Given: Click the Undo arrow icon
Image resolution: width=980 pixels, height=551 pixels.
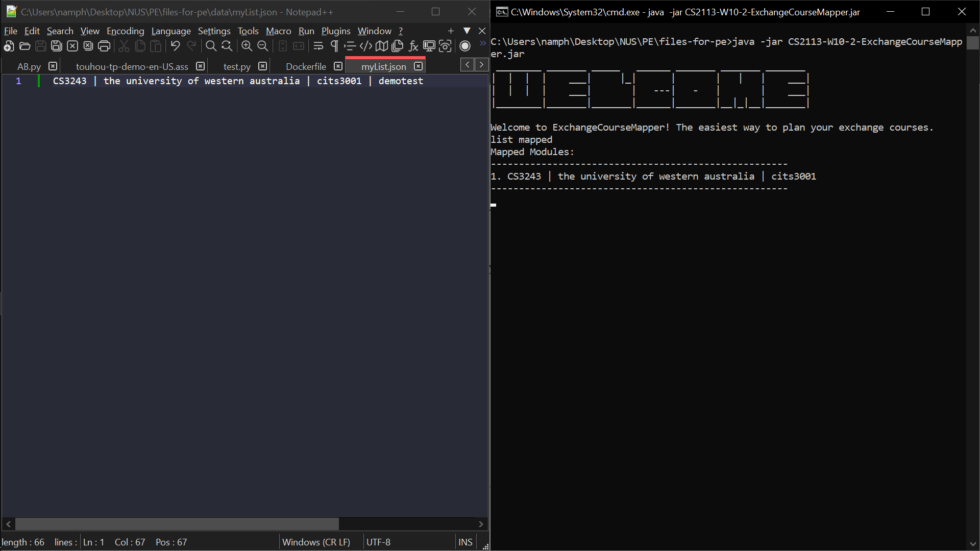Looking at the screenshot, I should click(175, 46).
